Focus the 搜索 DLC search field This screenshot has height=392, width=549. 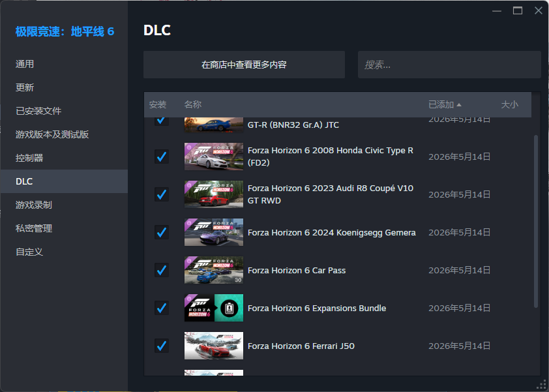449,65
